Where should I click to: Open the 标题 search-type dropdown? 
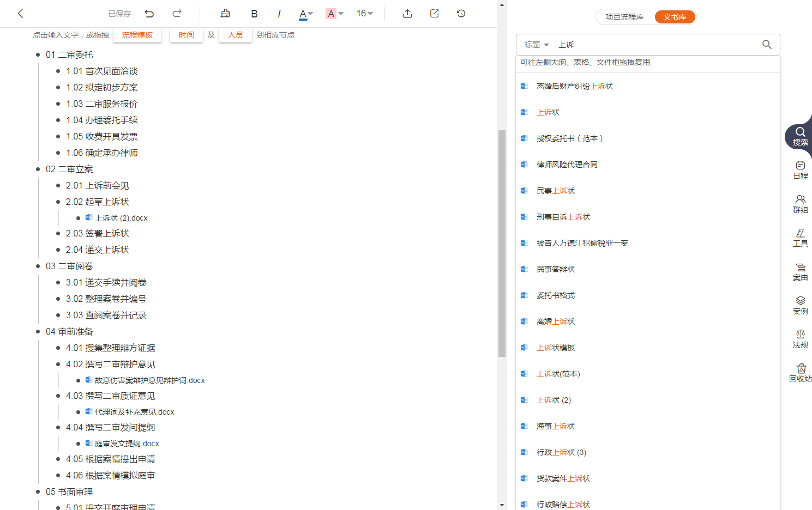537,45
